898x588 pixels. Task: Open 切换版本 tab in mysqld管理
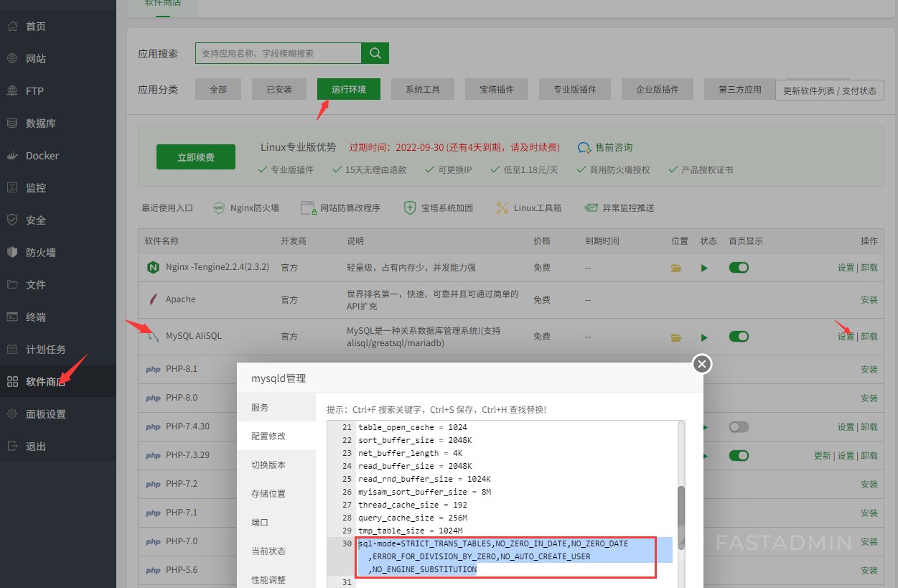click(x=276, y=465)
